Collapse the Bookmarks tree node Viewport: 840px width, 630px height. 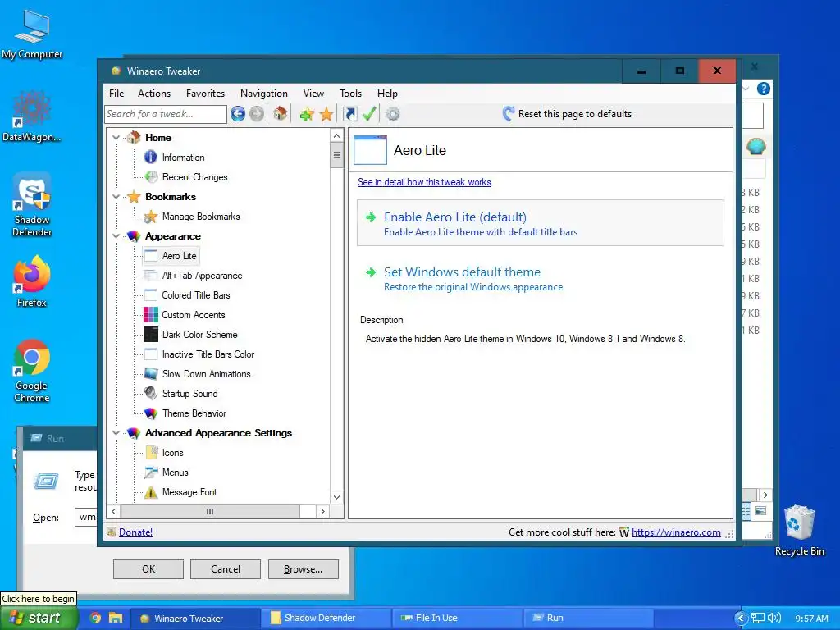[x=116, y=197]
